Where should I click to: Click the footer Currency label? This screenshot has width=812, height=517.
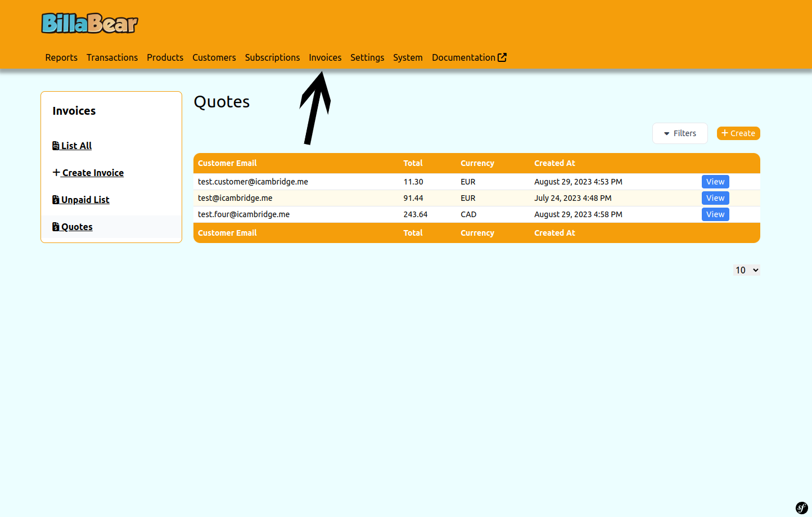477,233
